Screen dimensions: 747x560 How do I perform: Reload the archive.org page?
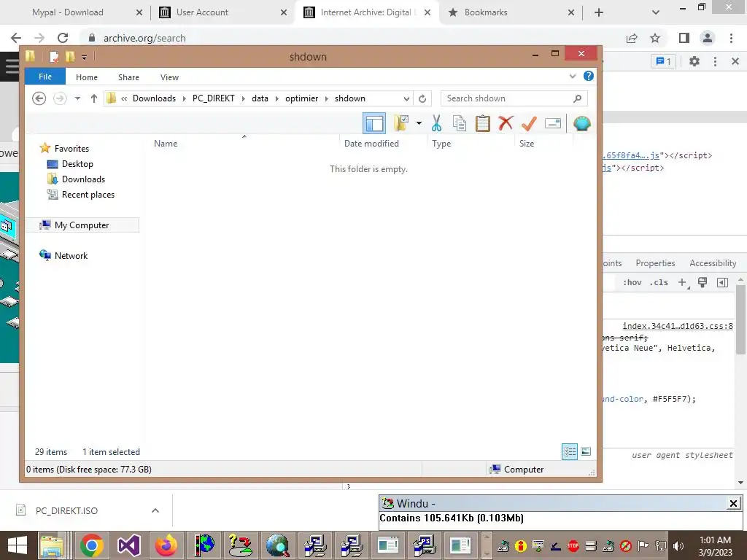(63, 38)
